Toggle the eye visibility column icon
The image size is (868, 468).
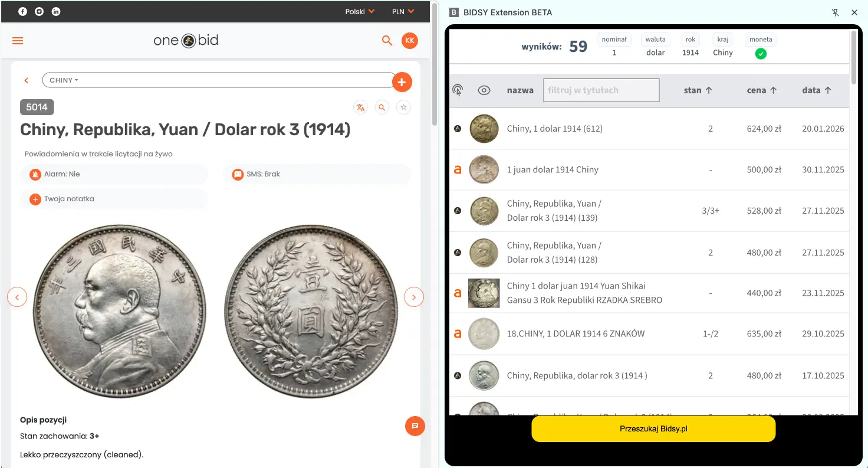[x=484, y=90]
